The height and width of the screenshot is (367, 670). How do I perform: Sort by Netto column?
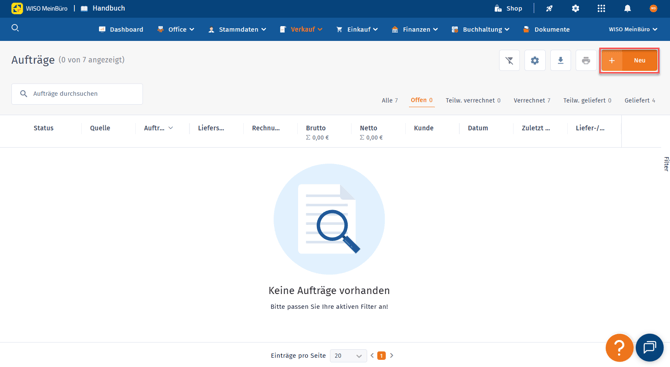pyautogui.click(x=368, y=128)
